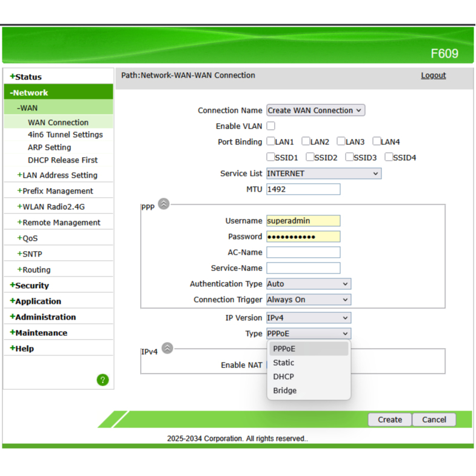Check the LAN1 port binding box
This screenshot has width=476, height=476.
(270, 142)
